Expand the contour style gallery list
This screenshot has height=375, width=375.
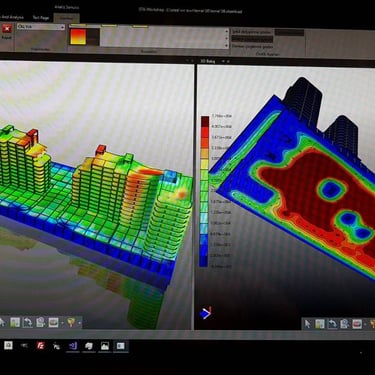click(227, 45)
